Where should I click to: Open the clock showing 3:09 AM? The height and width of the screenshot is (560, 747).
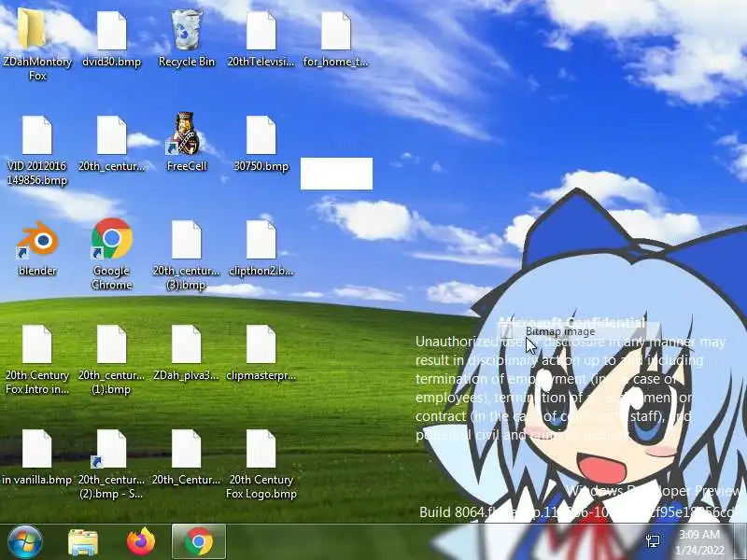click(699, 542)
